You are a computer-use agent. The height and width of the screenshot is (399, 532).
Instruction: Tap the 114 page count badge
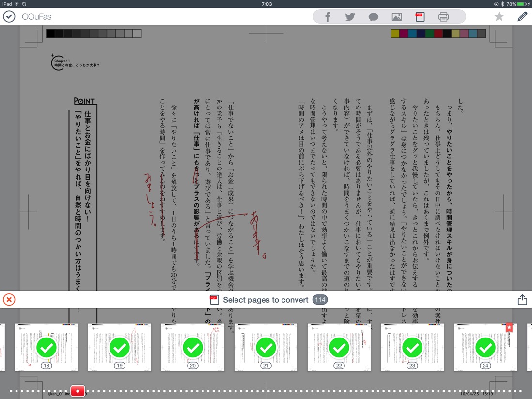[320, 300]
